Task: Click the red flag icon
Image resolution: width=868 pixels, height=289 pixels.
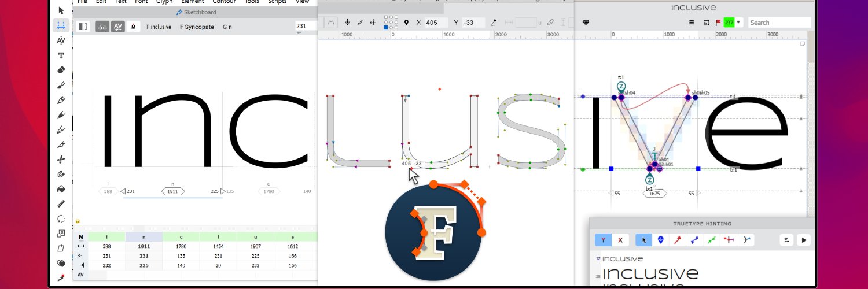Action: pos(718,23)
